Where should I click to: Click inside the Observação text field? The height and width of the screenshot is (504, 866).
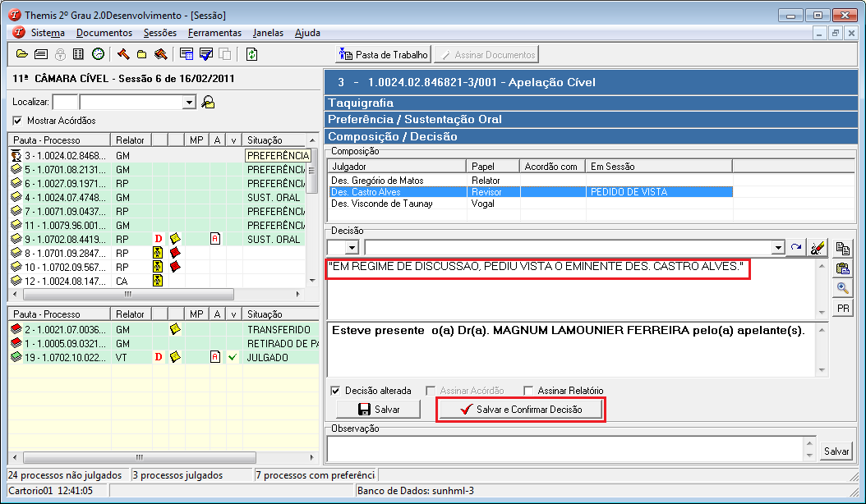coord(565,450)
